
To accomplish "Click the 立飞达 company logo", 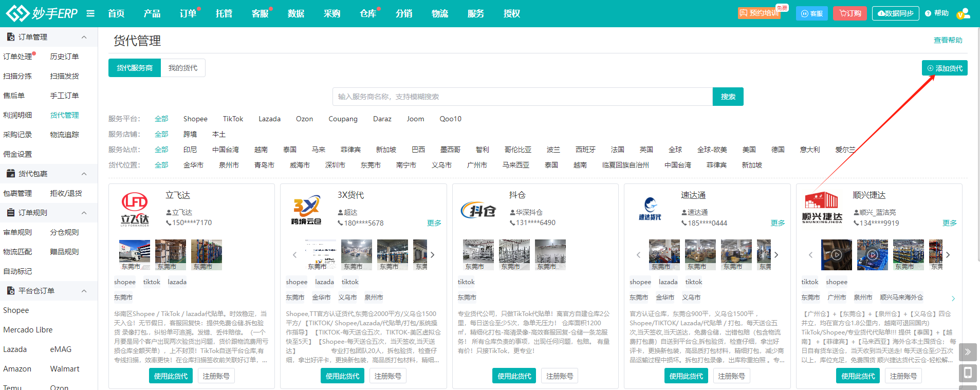I will point(135,209).
